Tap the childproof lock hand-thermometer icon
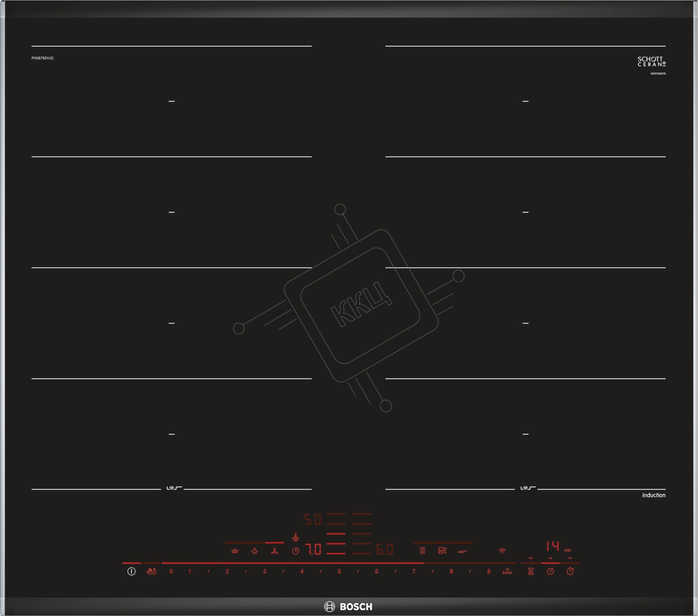 (x=151, y=572)
